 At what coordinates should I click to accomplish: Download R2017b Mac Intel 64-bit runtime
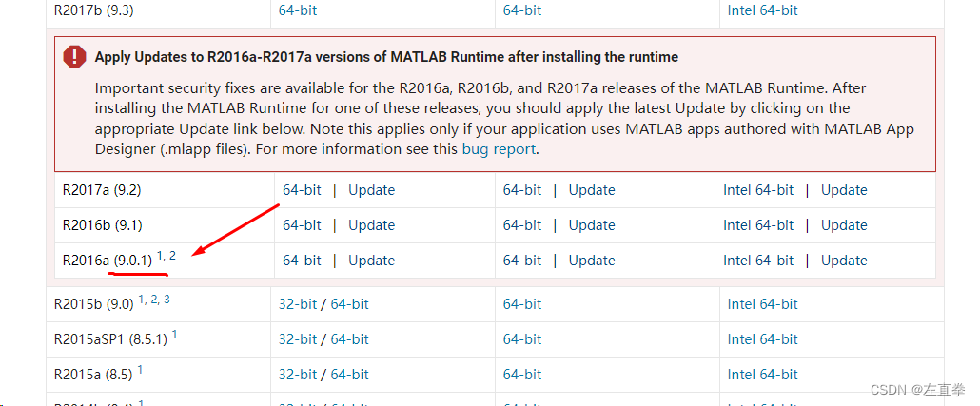click(x=762, y=10)
